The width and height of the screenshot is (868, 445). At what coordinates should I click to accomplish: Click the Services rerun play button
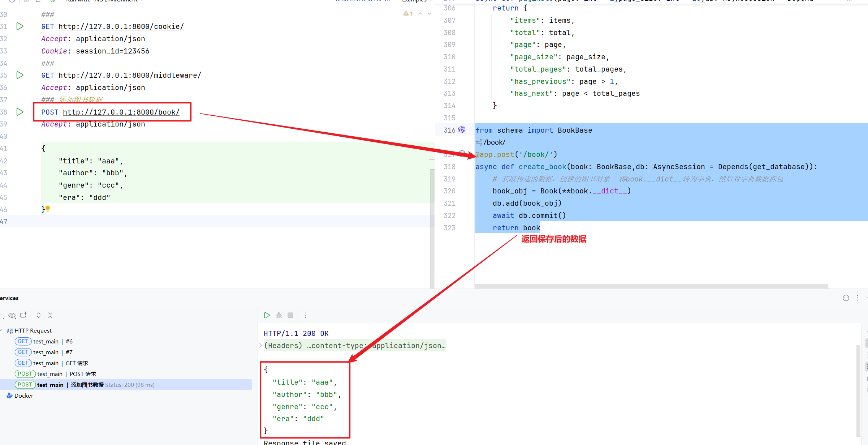coord(267,315)
